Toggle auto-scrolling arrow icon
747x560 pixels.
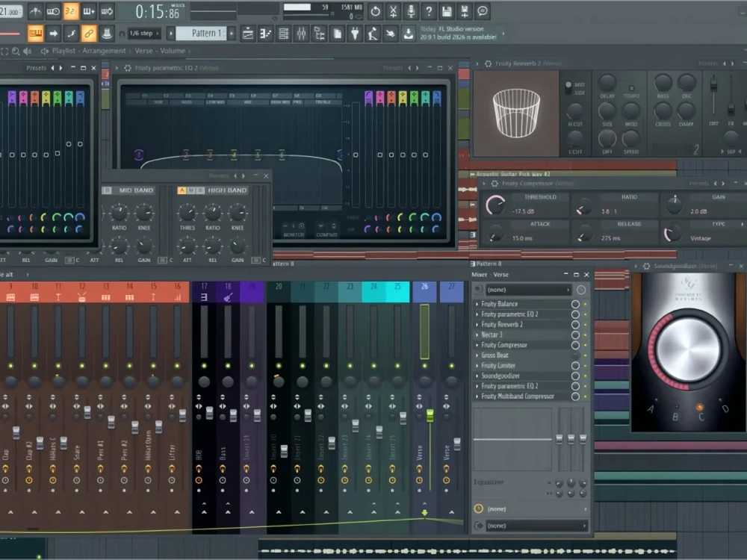[x=53, y=34]
